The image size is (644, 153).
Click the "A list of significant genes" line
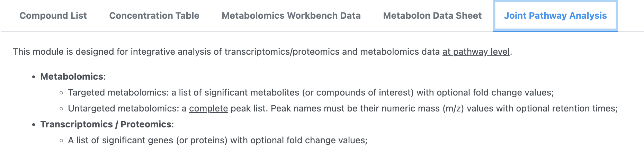coord(217,140)
